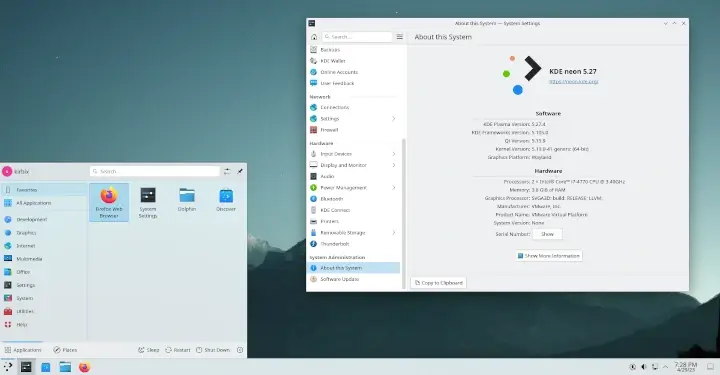Open the Multimedia category
This screenshot has width=720, height=375.
click(44, 259)
